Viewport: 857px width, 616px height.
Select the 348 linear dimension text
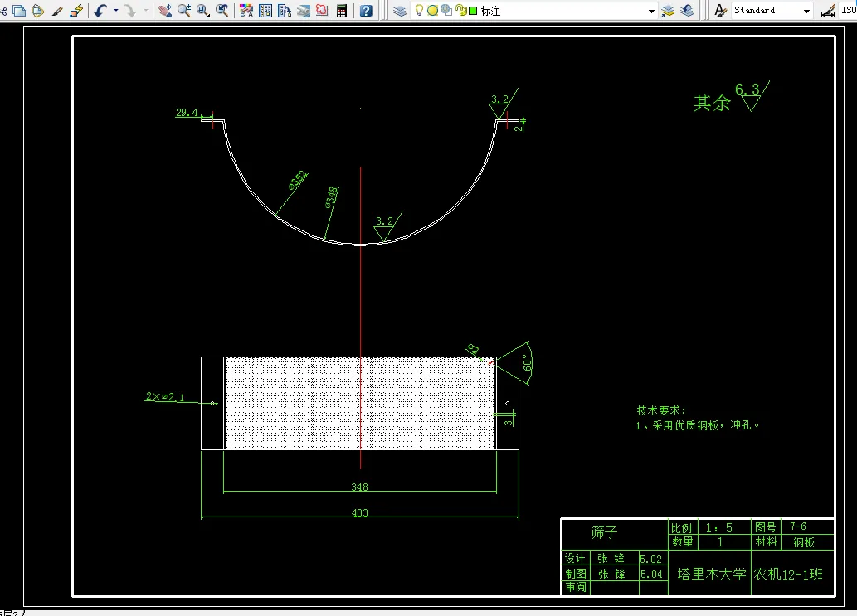359,487
